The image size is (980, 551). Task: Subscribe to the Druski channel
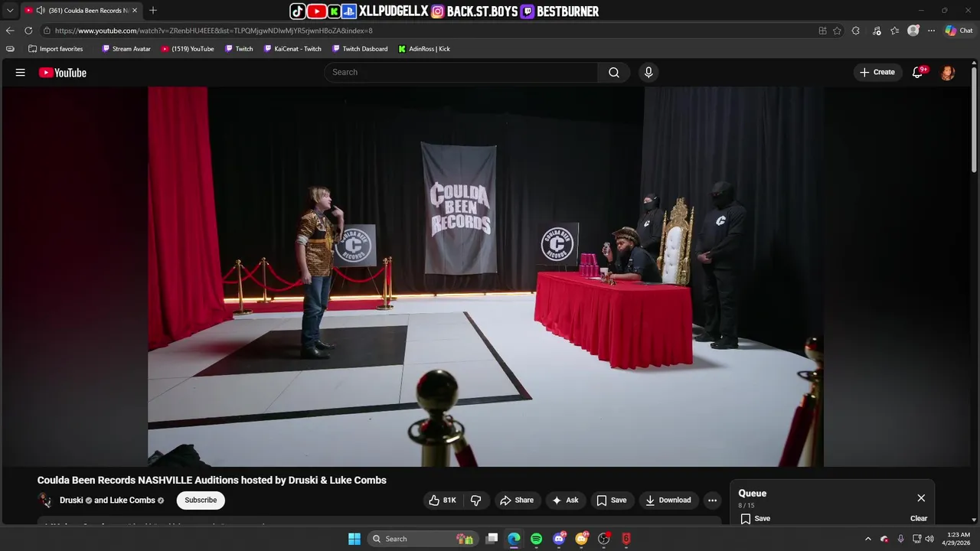(201, 500)
